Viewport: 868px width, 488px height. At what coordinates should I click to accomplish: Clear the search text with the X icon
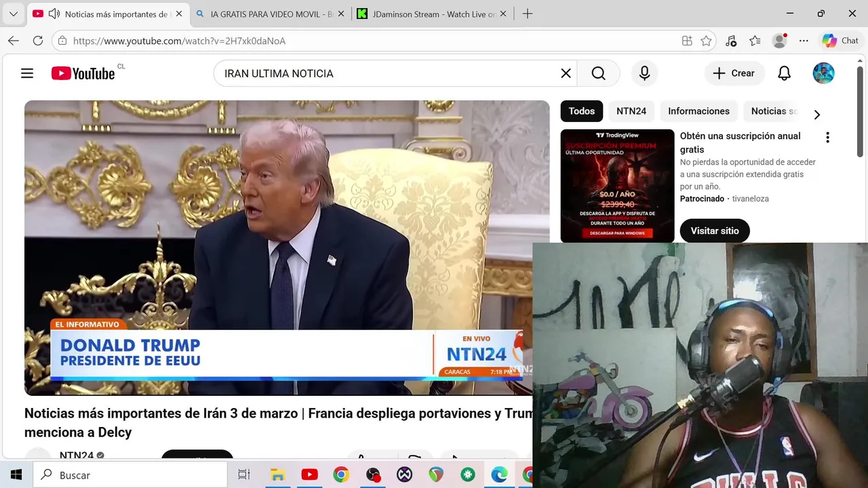coord(566,73)
